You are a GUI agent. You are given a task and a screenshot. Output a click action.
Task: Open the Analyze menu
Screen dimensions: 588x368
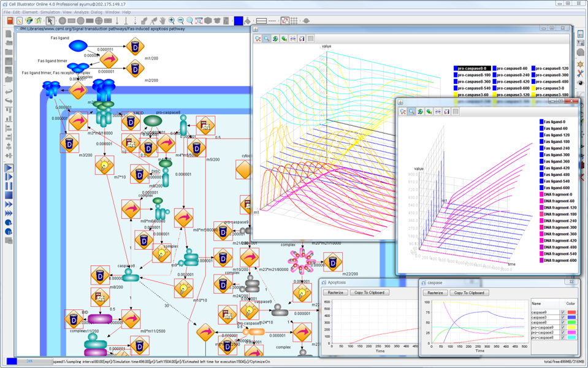pos(80,12)
